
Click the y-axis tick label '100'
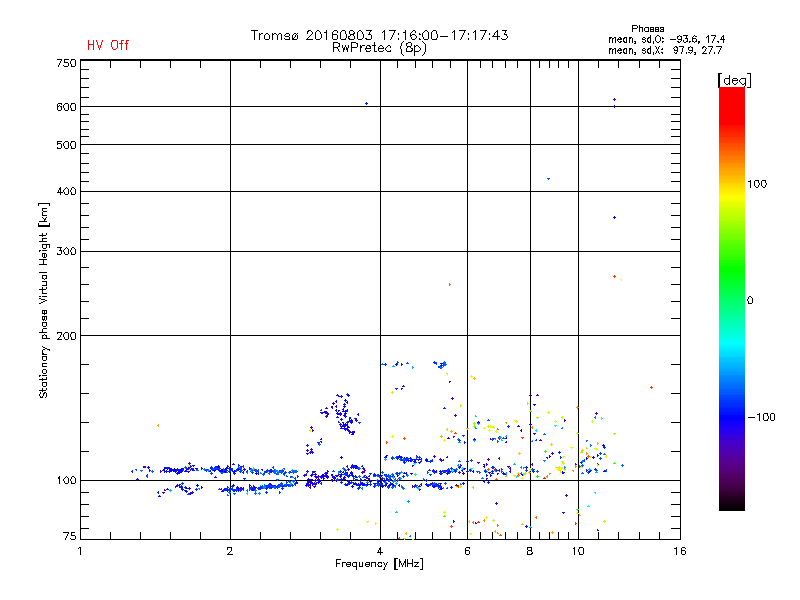pos(66,481)
